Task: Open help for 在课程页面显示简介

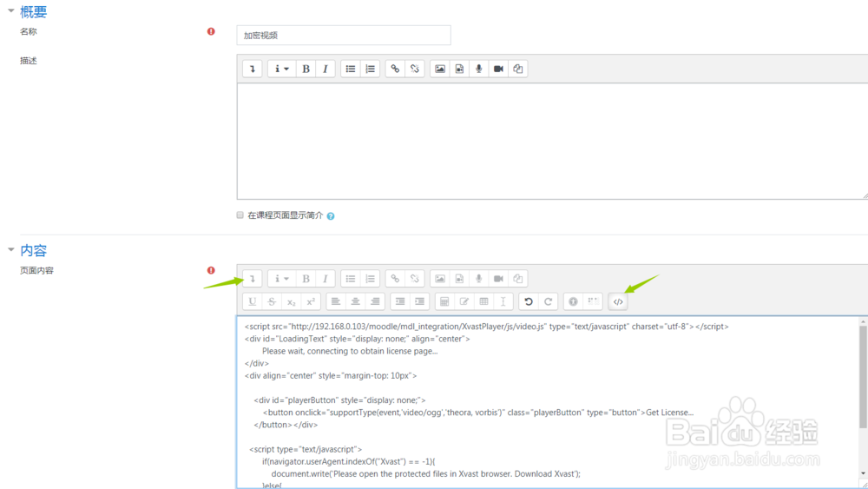Action: pyautogui.click(x=331, y=216)
